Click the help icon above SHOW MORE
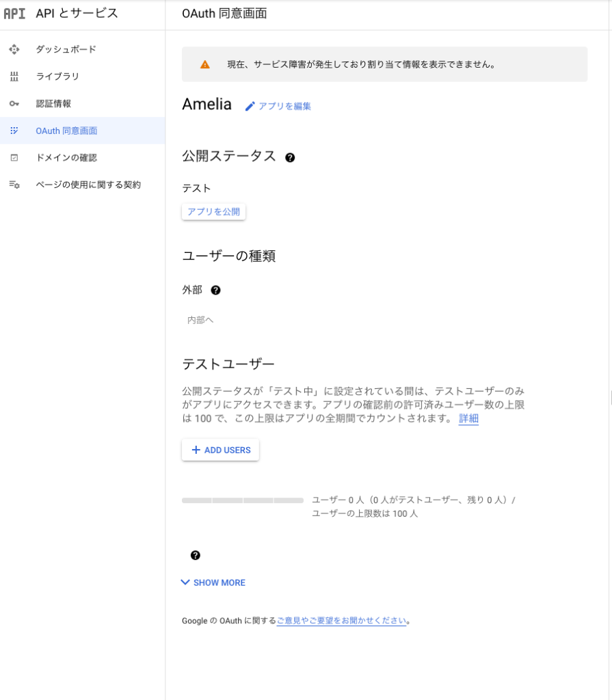This screenshot has width=612, height=700. click(x=195, y=555)
